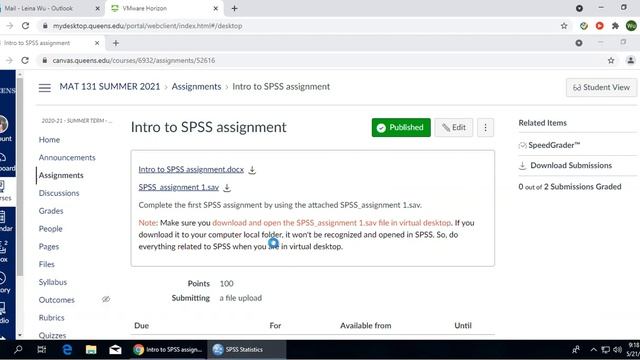Image resolution: width=640 pixels, height=360 pixels.
Task: Open a new tab in inner Chrome
Action: coord(116,43)
